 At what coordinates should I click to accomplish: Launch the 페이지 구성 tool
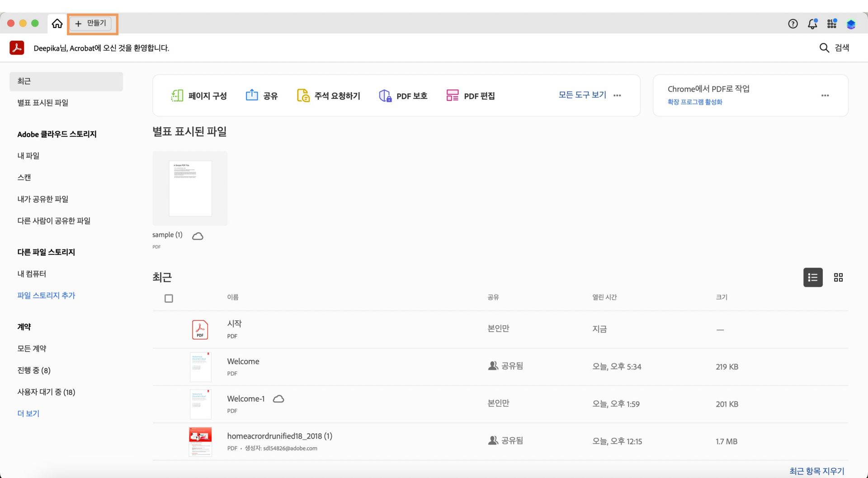point(199,95)
